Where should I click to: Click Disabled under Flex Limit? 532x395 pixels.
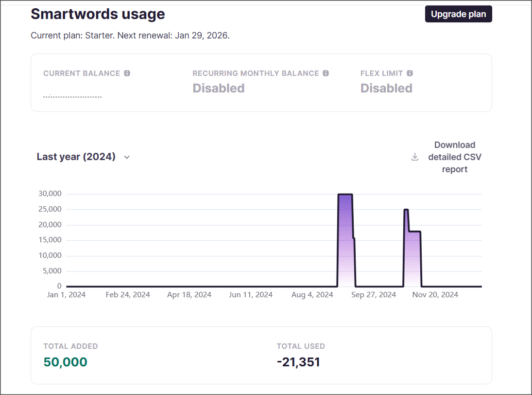[x=386, y=88]
